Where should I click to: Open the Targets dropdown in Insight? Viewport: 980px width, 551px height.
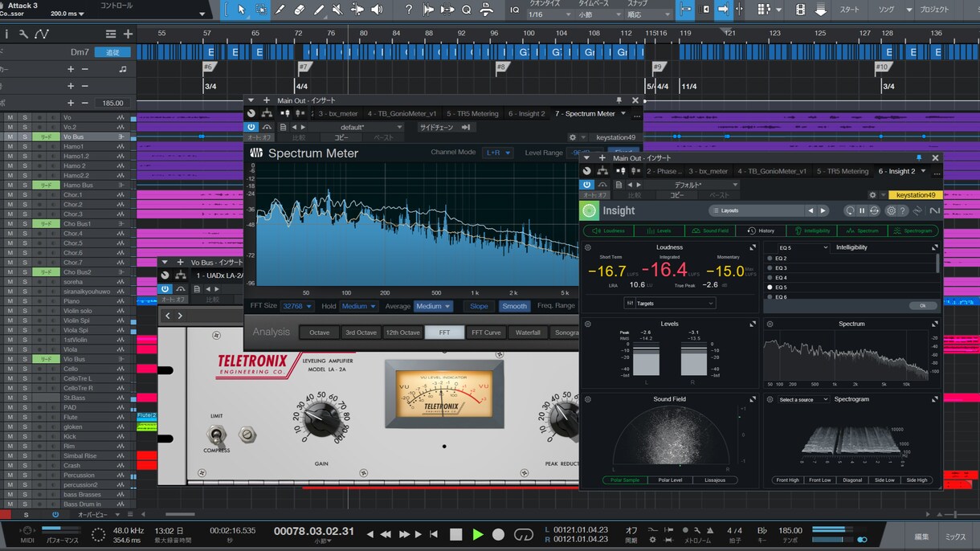pyautogui.click(x=669, y=303)
